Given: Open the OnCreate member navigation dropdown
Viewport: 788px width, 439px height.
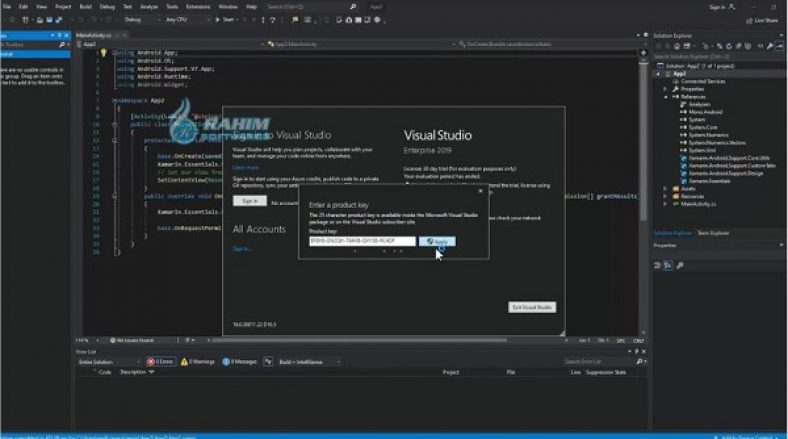Looking at the screenshot, I should [546, 44].
